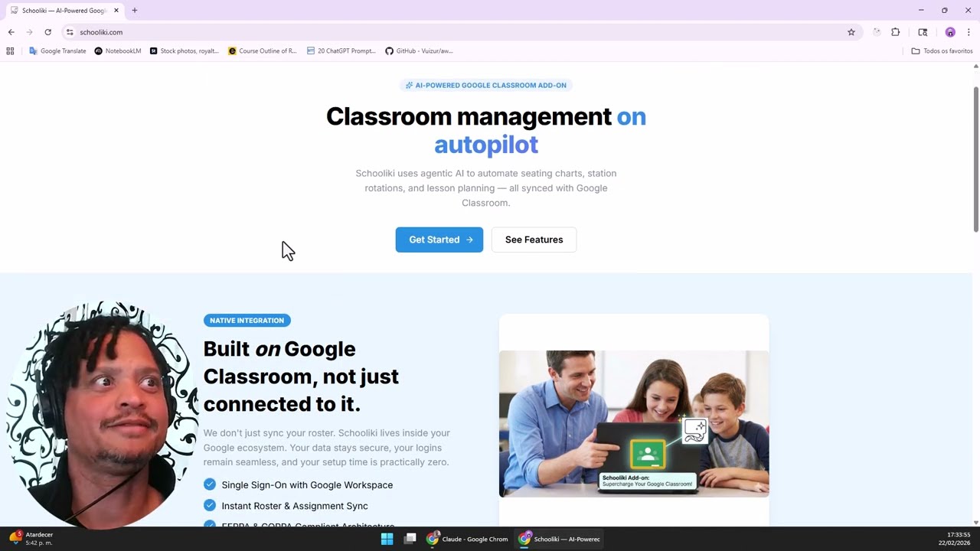Open Todos os favoritos folder
Screen dimensions: 980x551
[x=942, y=51]
